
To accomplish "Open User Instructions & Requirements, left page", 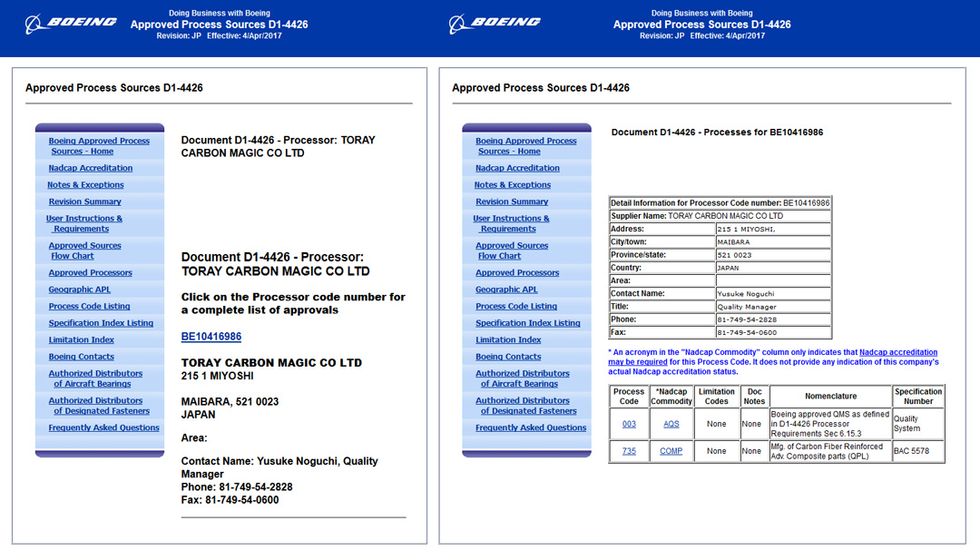I will coord(83,224).
